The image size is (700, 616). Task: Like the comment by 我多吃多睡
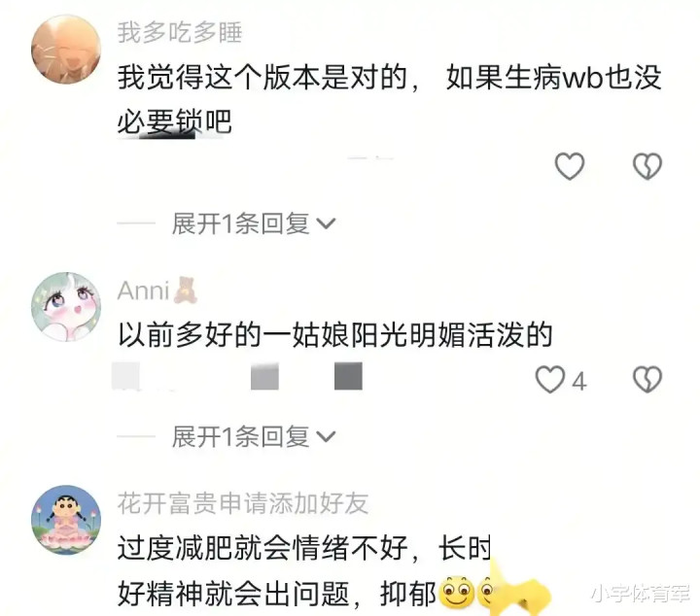pyautogui.click(x=569, y=166)
